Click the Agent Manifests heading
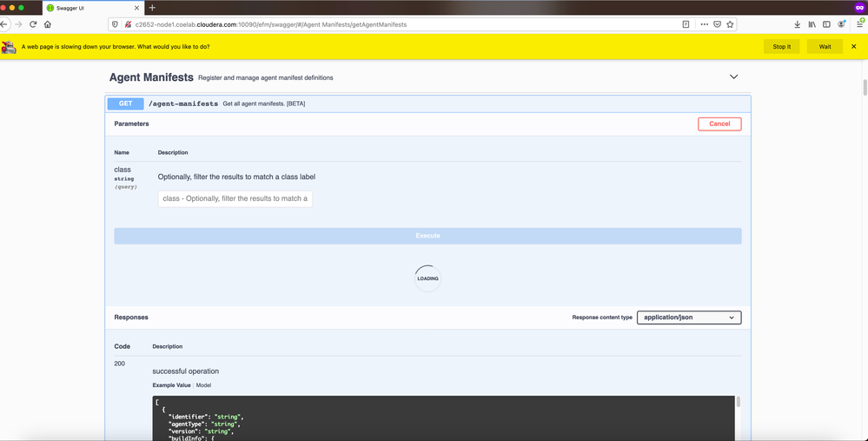 (x=151, y=77)
